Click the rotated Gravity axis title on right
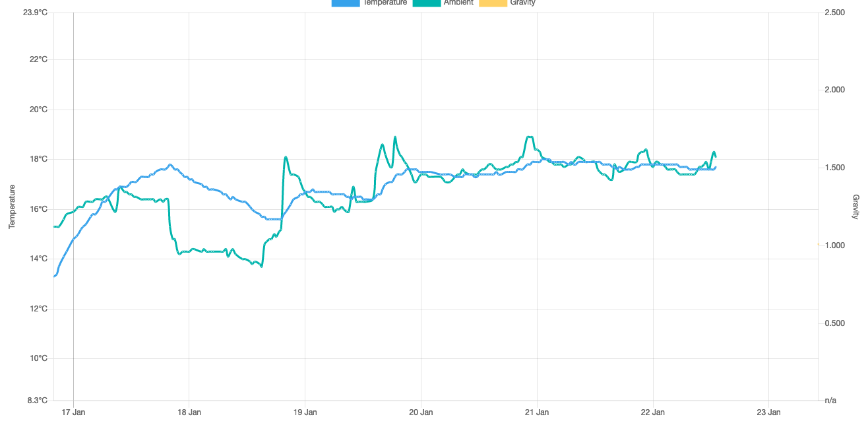Image resolution: width=868 pixels, height=421 pixels. point(856,207)
